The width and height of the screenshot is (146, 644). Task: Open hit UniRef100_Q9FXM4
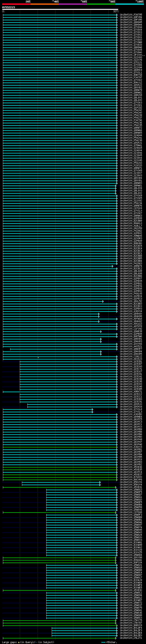[x=131, y=18]
